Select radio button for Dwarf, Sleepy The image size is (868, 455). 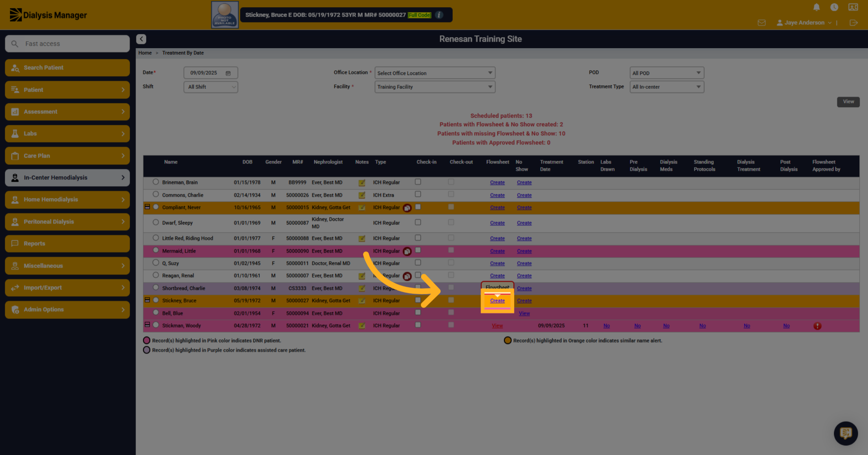pos(156,222)
